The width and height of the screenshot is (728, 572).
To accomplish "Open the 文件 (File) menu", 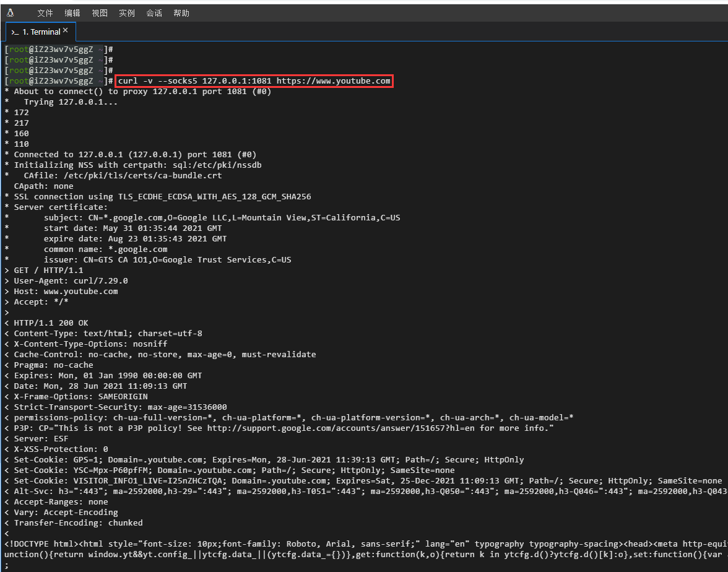I will (x=45, y=13).
